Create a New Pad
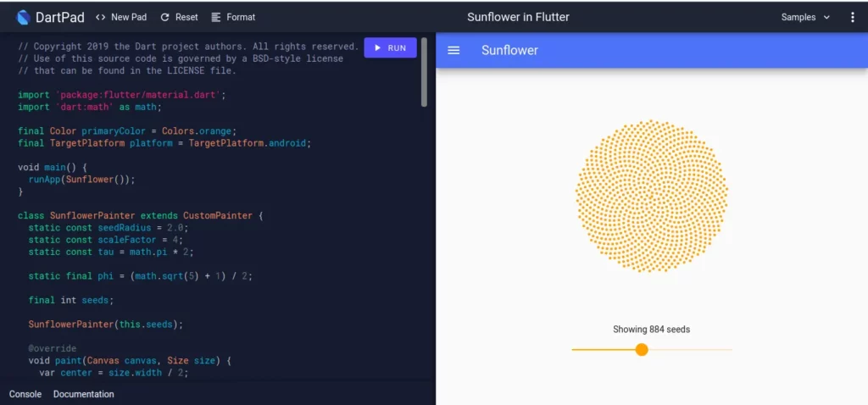Screen dimensions: 868x405 point(121,17)
